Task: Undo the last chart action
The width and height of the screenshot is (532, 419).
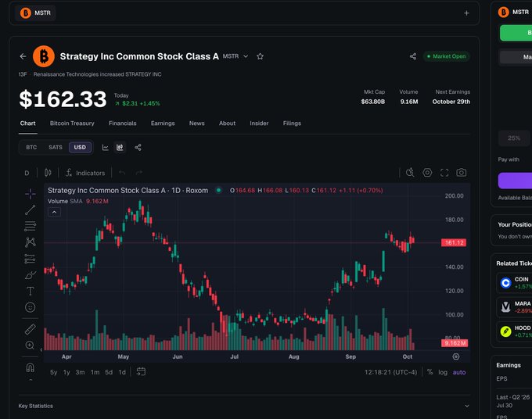Action: tap(122, 173)
